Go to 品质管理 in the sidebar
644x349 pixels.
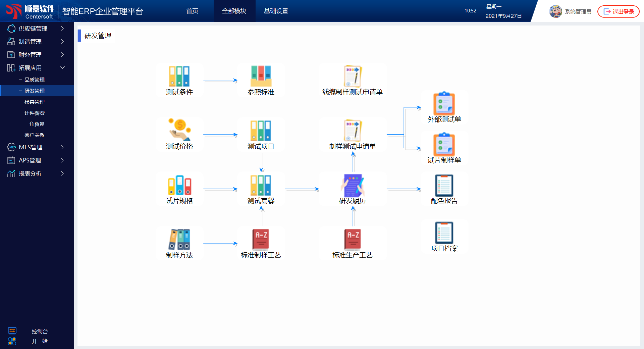point(35,80)
